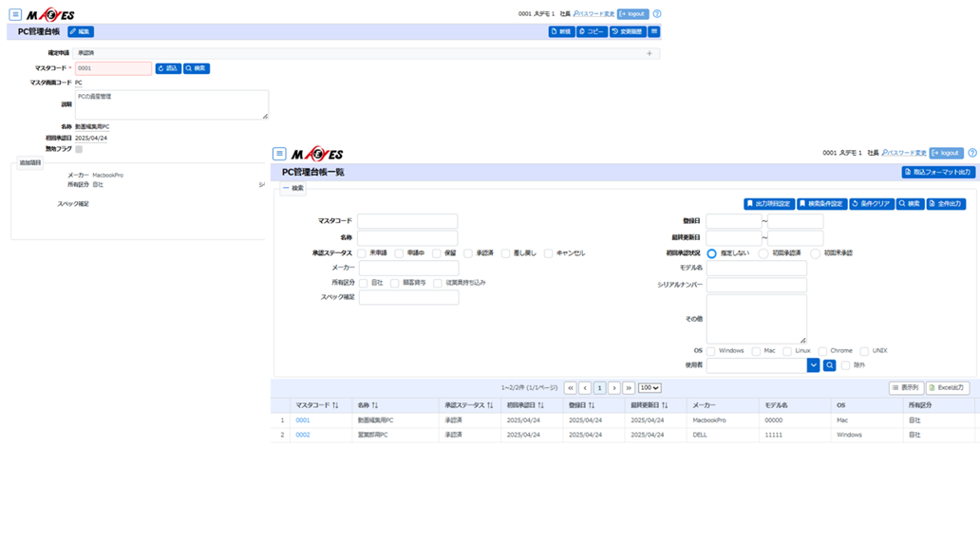Check 除外 checkbox next to 使用者

(x=845, y=365)
